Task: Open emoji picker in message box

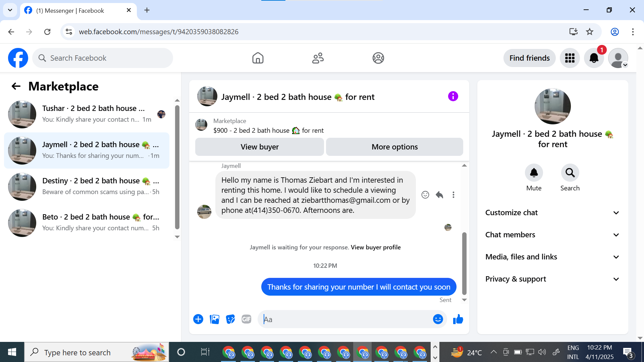Action: tap(438, 319)
